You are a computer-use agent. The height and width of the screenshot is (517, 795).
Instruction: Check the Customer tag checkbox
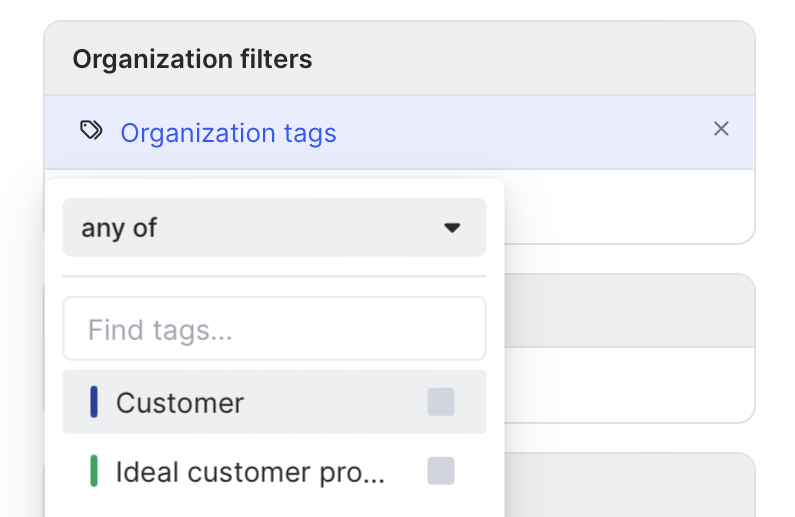[x=440, y=402]
